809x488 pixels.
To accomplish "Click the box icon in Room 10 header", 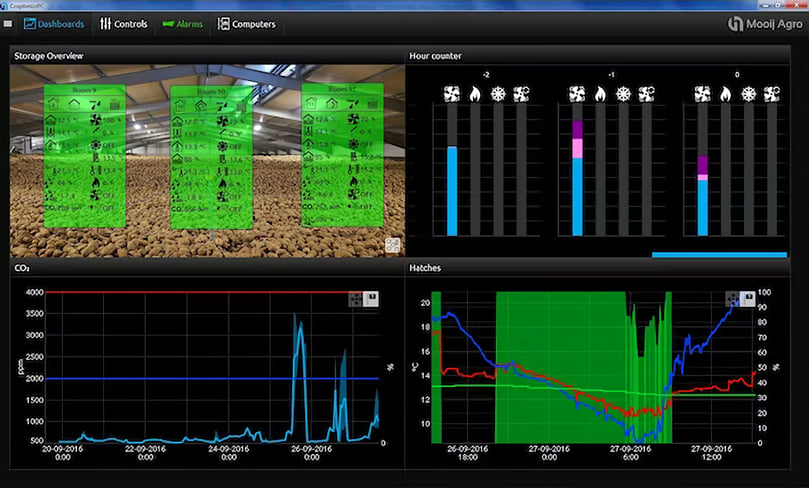I will tap(241, 106).
